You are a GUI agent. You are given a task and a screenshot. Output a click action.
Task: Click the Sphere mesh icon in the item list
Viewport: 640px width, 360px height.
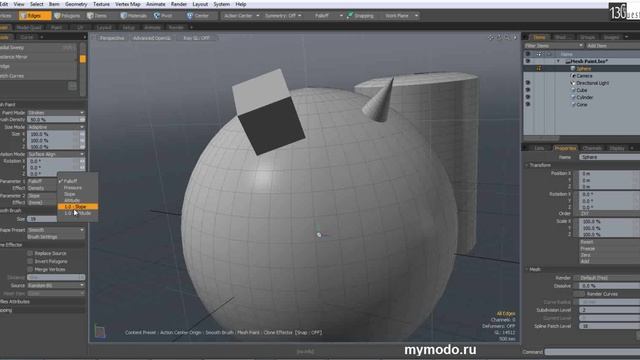573,69
